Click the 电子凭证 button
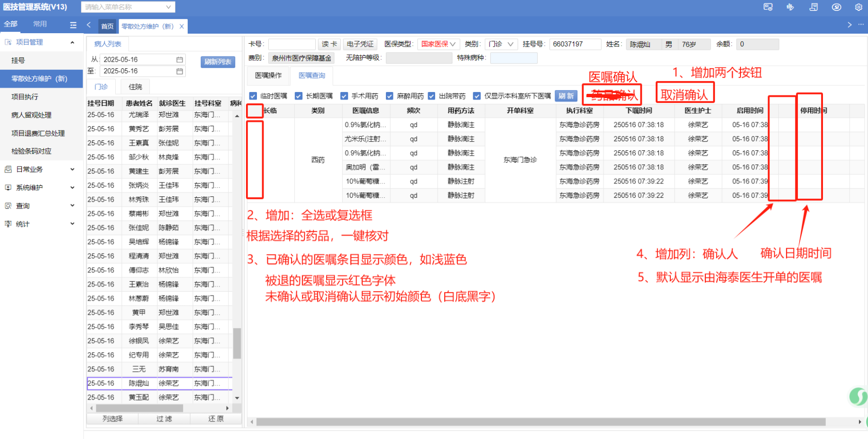868x439 pixels. 360,44
